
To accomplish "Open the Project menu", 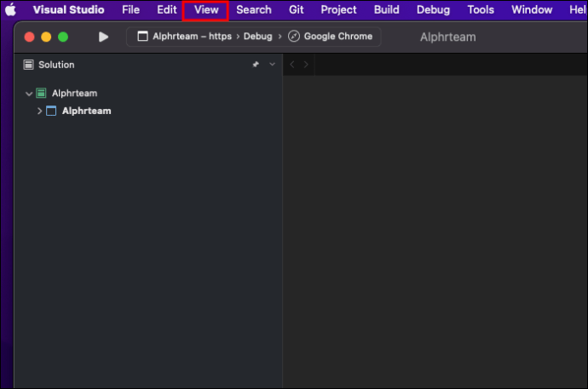I will 338,9.
